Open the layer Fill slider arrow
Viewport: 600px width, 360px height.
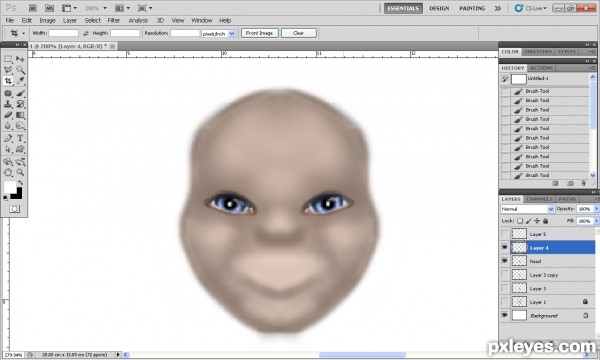pyautogui.click(x=596, y=221)
